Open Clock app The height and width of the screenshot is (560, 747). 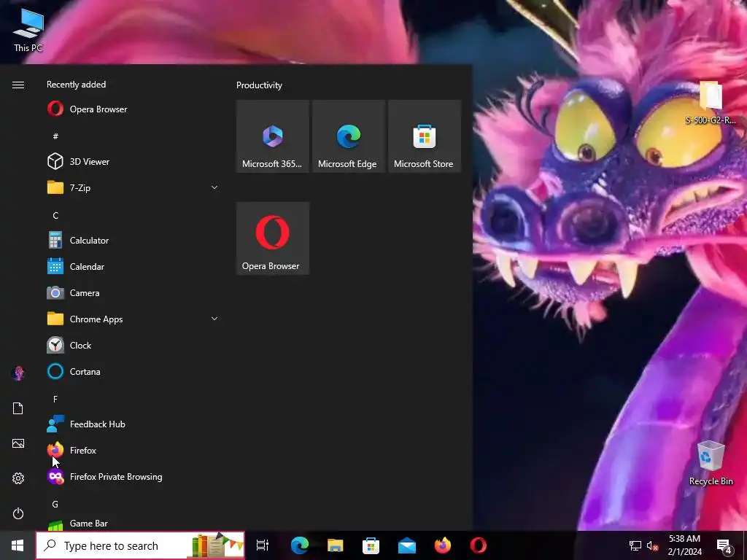pos(133,345)
